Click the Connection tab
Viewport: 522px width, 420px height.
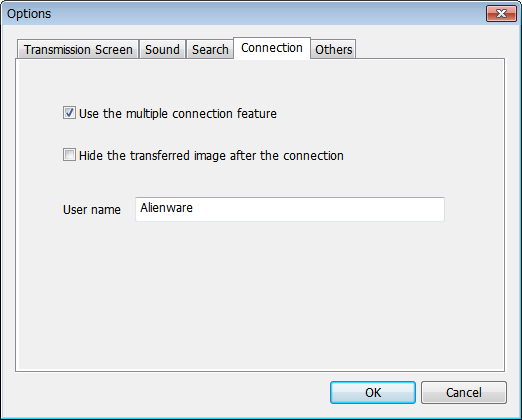coord(272,48)
